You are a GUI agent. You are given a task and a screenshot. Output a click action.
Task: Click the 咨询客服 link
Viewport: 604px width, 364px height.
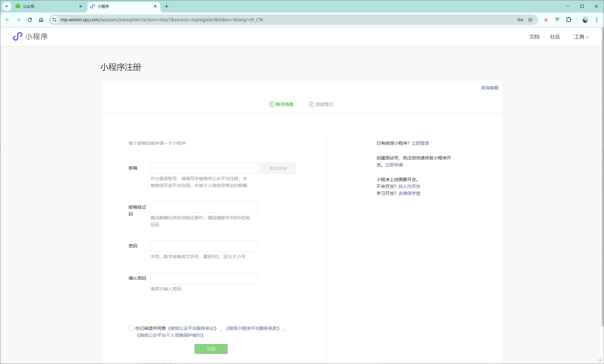[x=490, y=88]
